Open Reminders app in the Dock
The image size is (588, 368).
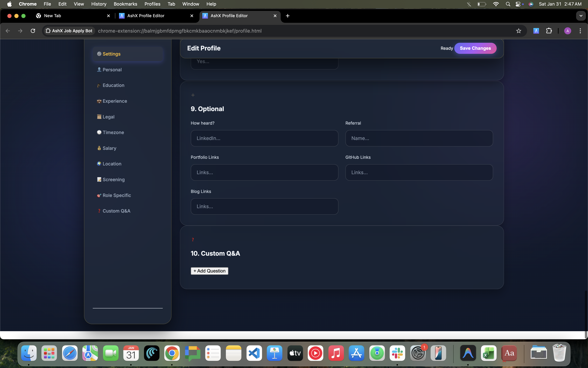213,353
